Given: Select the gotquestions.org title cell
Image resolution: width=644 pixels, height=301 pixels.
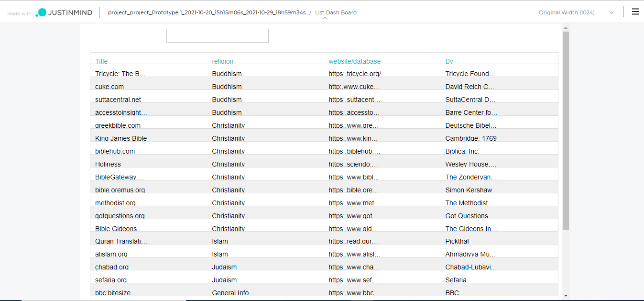Looking at the screenshot, I should point(120,216).
